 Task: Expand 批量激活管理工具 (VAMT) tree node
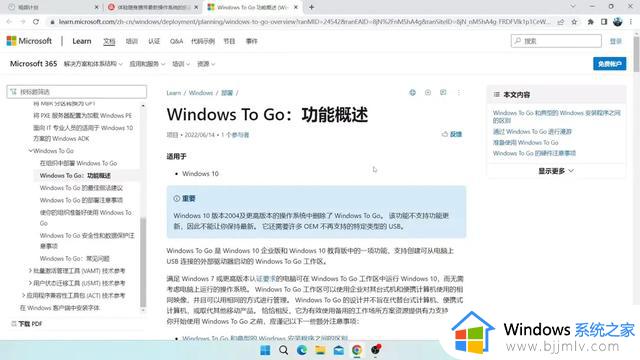30,271
